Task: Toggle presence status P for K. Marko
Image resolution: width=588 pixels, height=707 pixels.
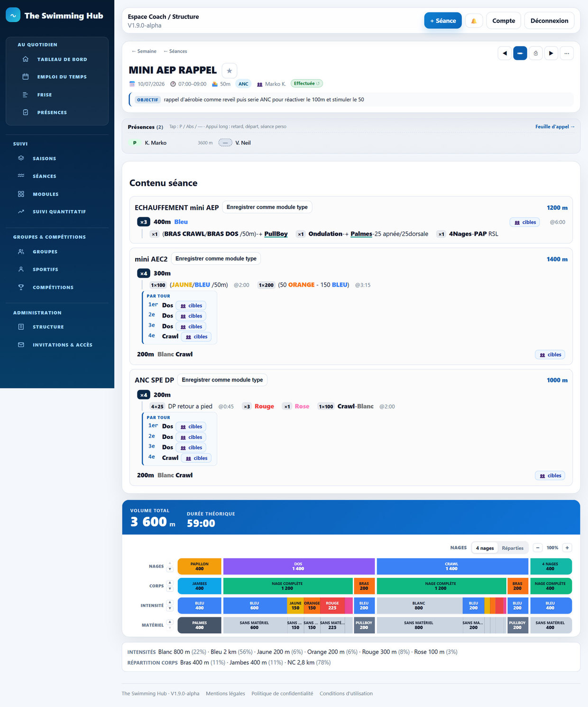Action: pos(135,143)
